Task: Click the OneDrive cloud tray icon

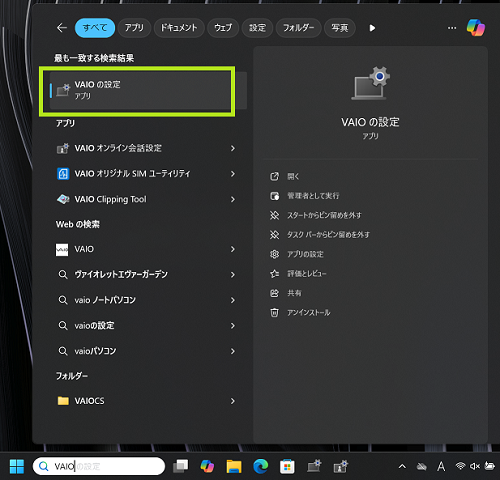Action: [422, 466]
